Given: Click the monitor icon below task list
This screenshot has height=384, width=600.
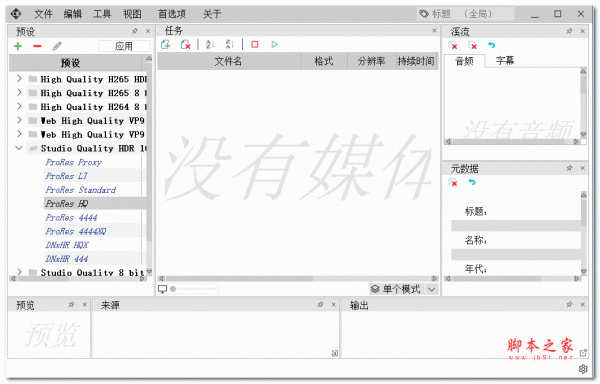Looking at the screenshot, I should pos(163,289).
